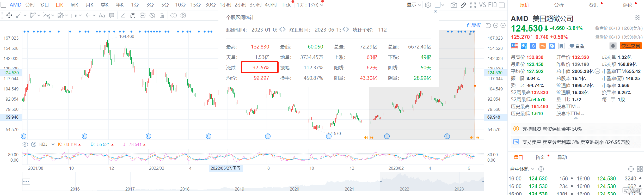Open chart settings gear in top bar
This screenshot has width=644, height=195.
428,5
